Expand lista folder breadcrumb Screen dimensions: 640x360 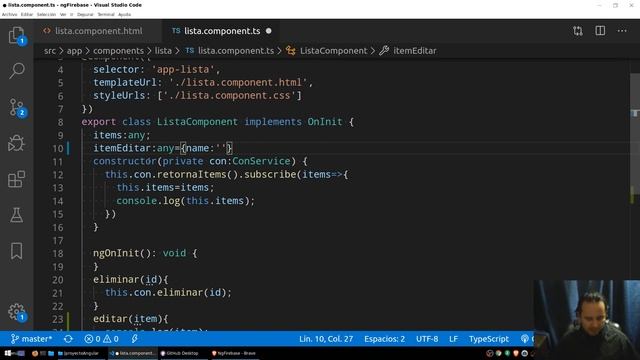tap(163, 51)
